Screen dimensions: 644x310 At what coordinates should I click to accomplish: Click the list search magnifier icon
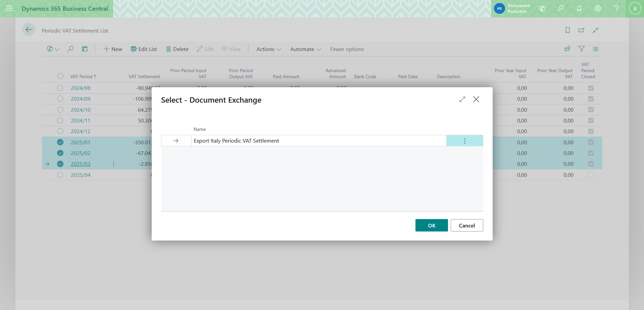[70, 49]
